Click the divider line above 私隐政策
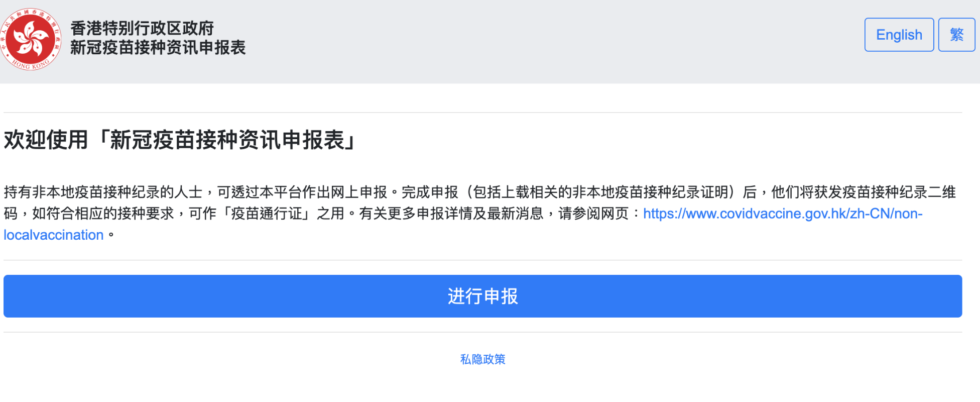This screenshot has width=980, height=402. click(x=482, y=332)
